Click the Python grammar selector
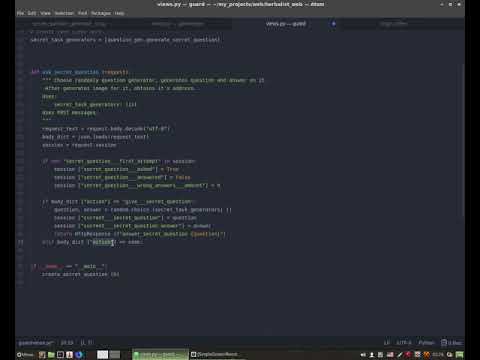This screenshot has height=360, width=480. coord(426,343)
